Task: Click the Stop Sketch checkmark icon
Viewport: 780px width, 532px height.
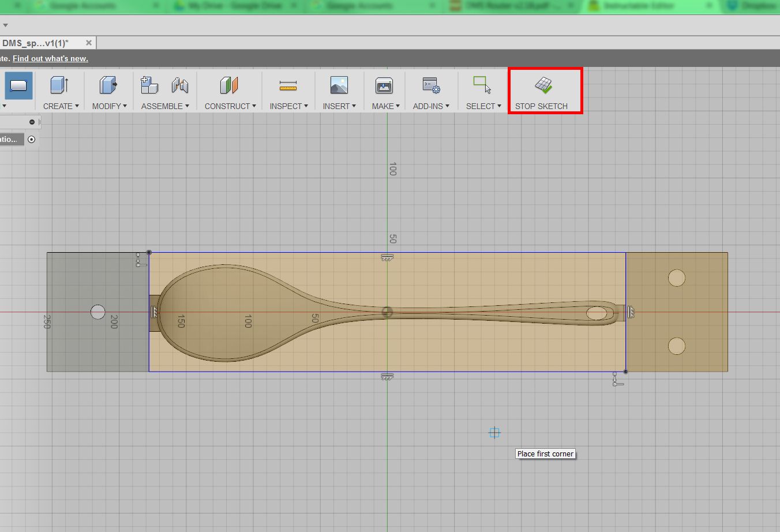Action: (543, 85)
